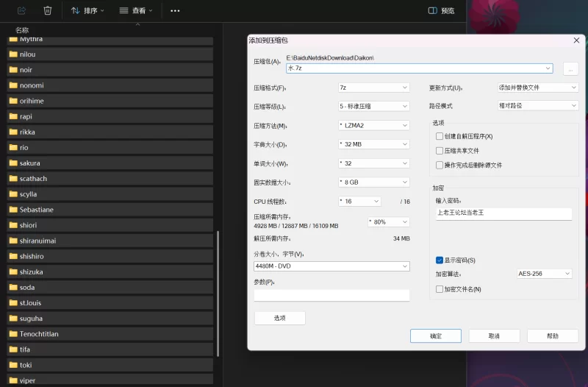588x387 pixels.
Task: Click the browse '...' button beside archive name
Action: pos(570,68)
